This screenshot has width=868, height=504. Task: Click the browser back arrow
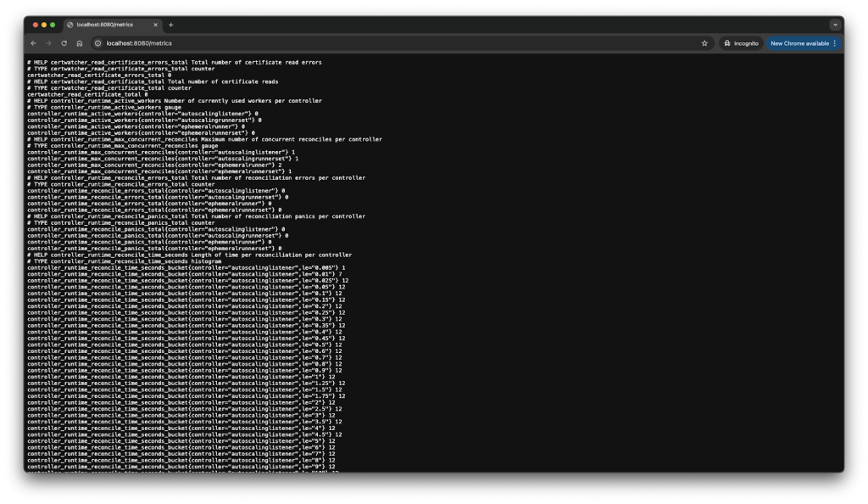tap(33, 43)
